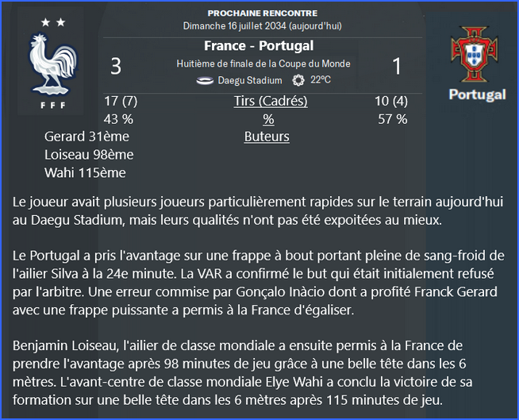Screen dimensions: 519x420
Task: Click the underlined % possession link
Action: click(x=268, y=119)
